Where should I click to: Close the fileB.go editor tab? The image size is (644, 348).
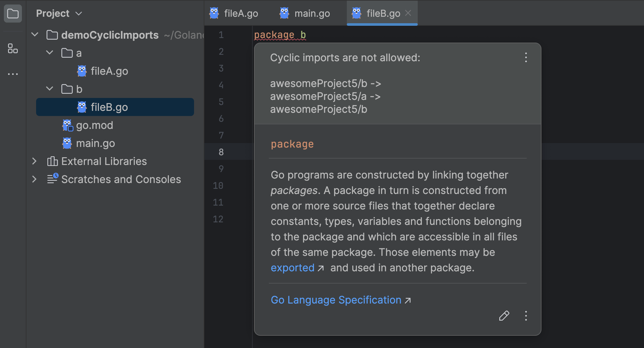click(x=408, y=13)
